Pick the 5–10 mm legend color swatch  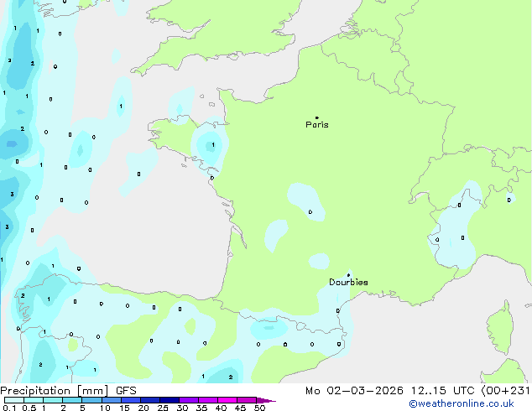91,400
